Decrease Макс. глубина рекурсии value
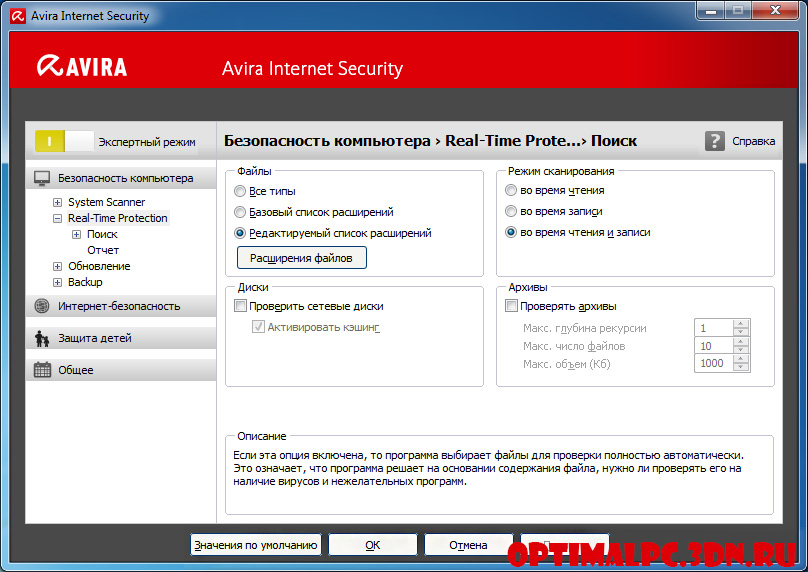This screenshot has height=572, width=808. click(x=741, y=332)
